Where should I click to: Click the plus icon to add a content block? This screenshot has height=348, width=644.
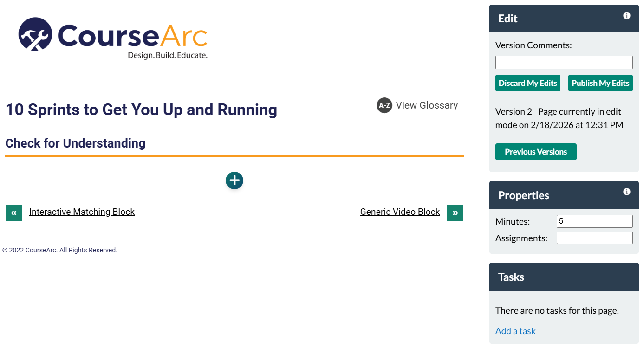tap(234, 180)
